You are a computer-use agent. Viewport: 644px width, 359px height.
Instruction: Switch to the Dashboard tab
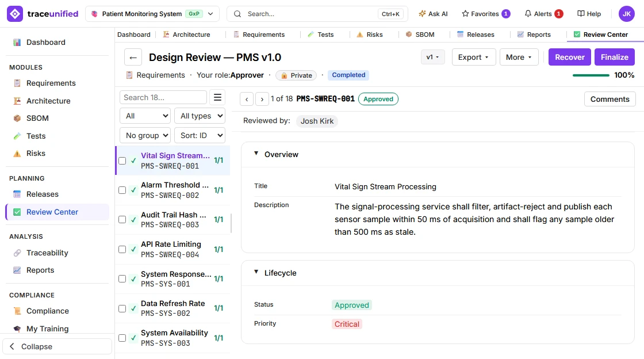(x=134, y=35)
